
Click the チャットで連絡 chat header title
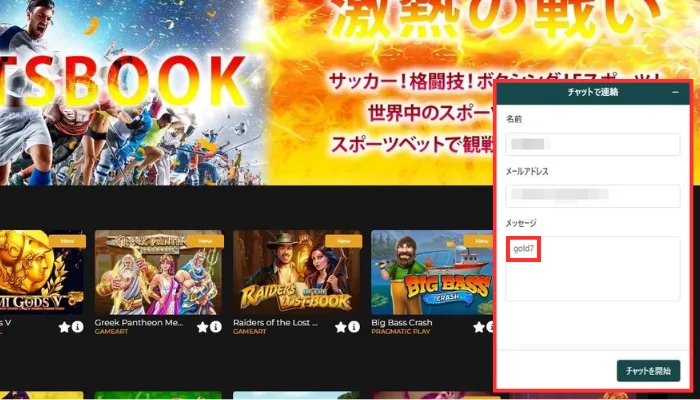point(592,92)
